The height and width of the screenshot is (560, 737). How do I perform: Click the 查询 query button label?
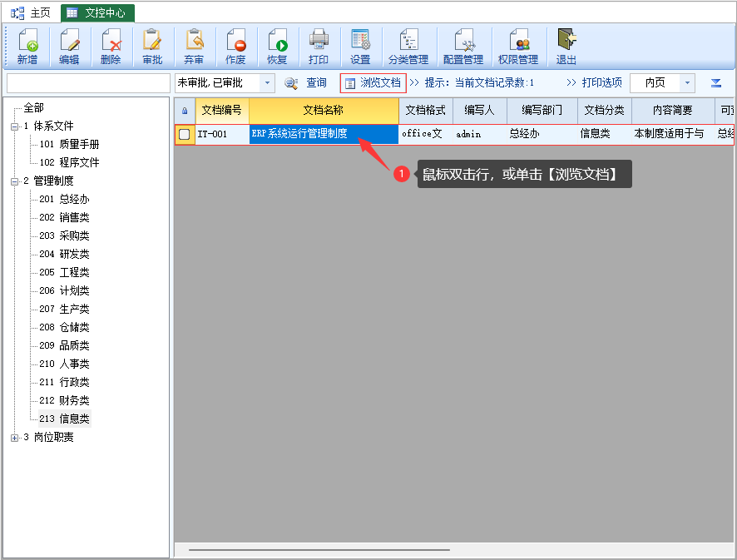316,82
